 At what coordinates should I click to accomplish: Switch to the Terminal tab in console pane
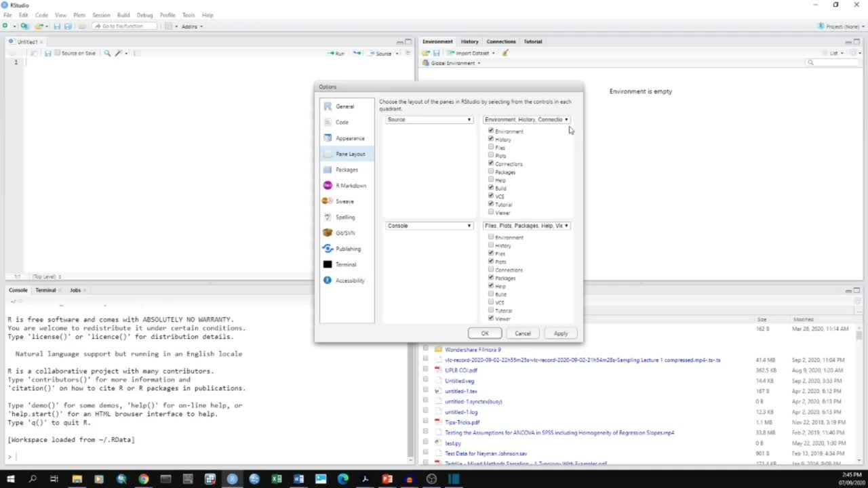tap(45, 290)
